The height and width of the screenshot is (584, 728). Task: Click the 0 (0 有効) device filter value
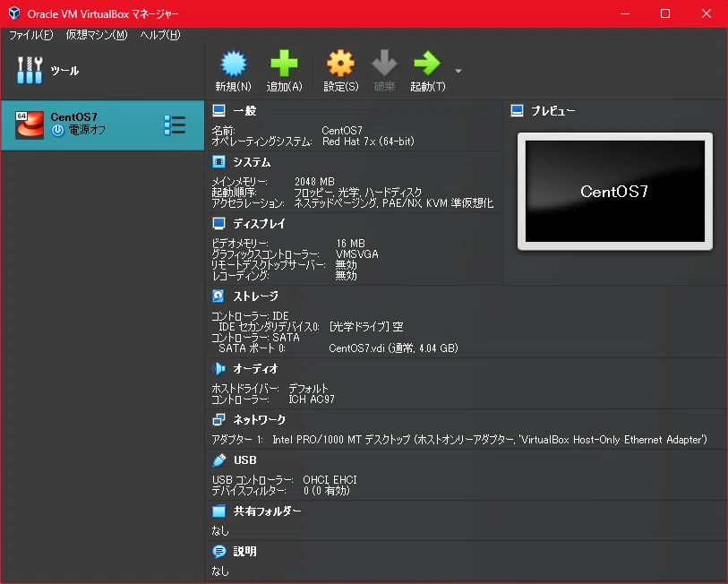(327, 491)
